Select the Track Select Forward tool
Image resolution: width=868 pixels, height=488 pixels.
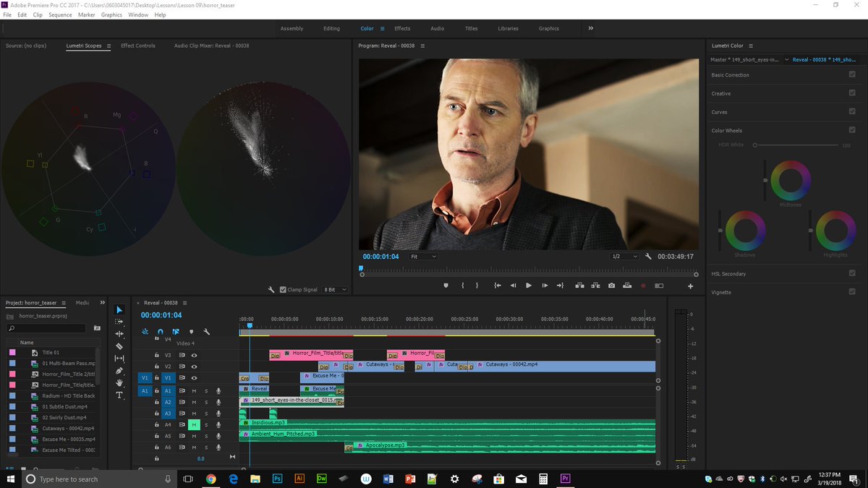tap(118, 322)
